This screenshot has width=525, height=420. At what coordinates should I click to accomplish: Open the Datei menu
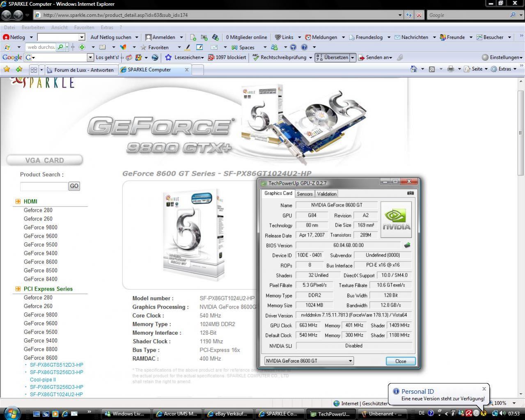pyautogui.click(x=9, y=27)
